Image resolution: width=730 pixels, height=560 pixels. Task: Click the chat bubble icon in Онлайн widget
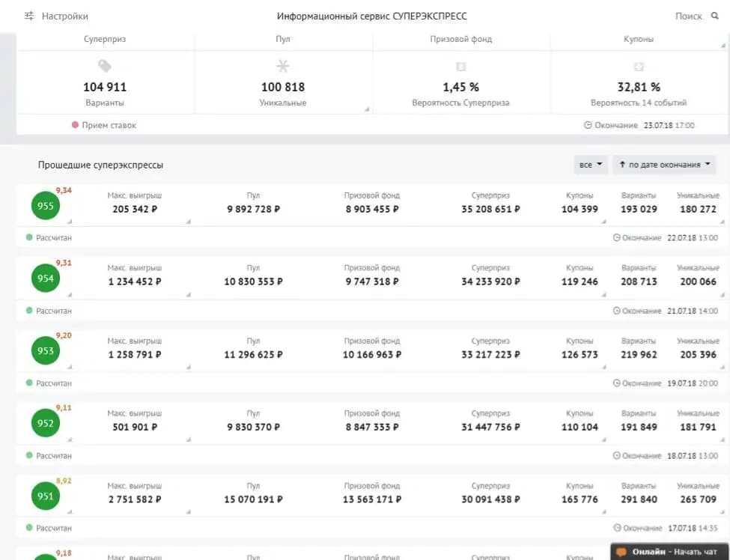click(x=621, y=552)
